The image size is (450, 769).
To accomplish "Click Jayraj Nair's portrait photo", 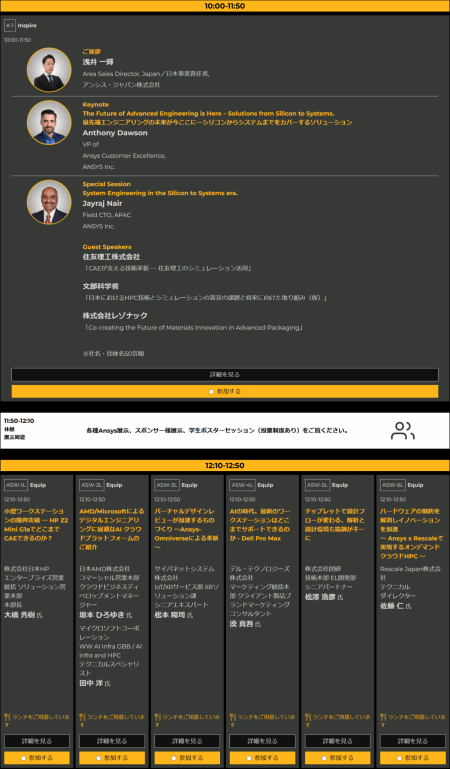I will (x=49, y=202).
